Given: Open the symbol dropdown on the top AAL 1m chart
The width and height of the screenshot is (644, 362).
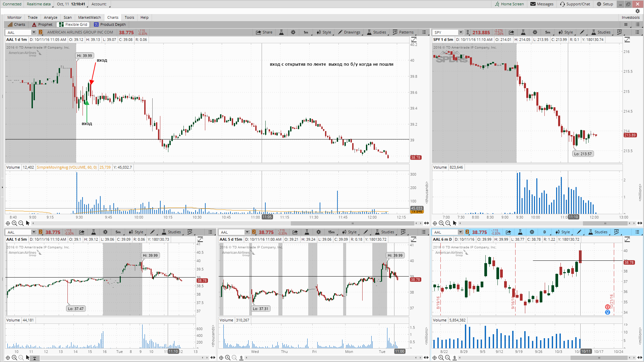Looking at the screenshot, I should [x=34, y=32].
